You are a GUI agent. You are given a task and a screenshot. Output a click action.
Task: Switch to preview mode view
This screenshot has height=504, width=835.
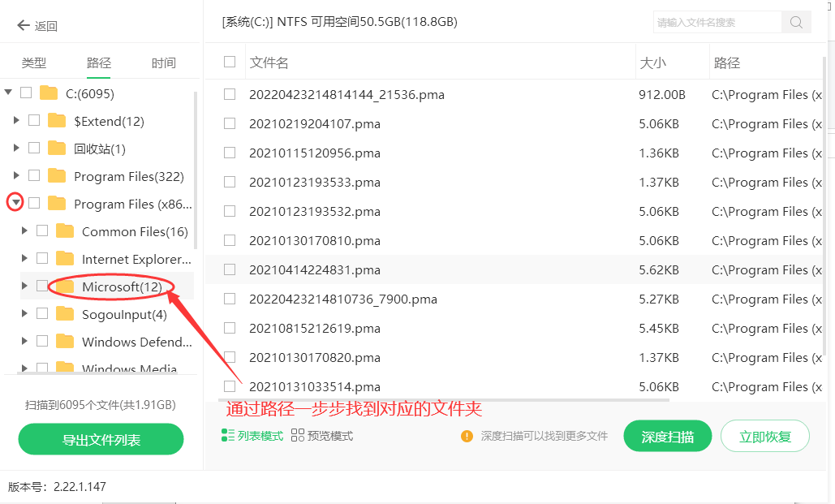pyautogui.click(x=322, y=436)
